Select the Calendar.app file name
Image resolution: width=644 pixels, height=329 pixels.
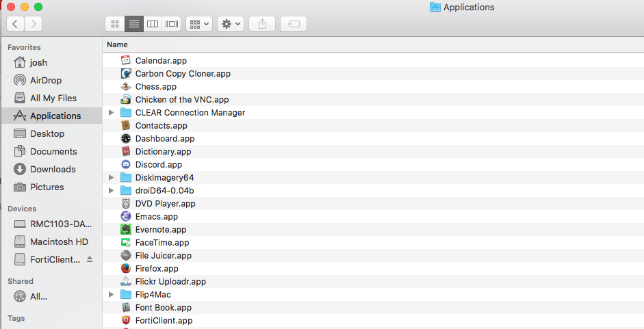click(x=161, y=60)
